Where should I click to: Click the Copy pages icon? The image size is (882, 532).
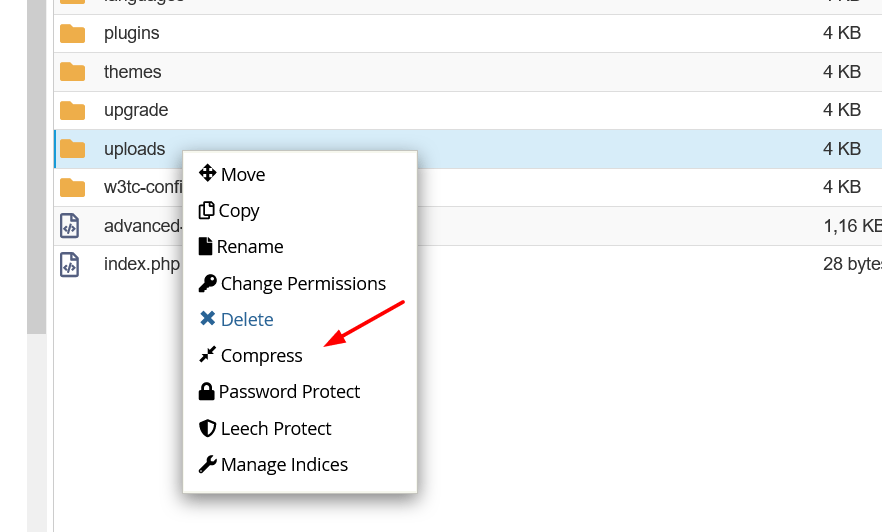206,210
